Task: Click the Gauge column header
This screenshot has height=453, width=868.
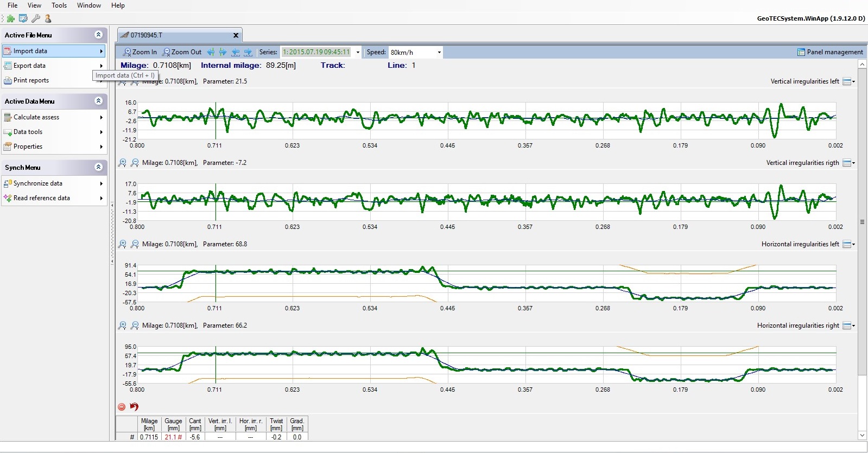Action: 173,424
